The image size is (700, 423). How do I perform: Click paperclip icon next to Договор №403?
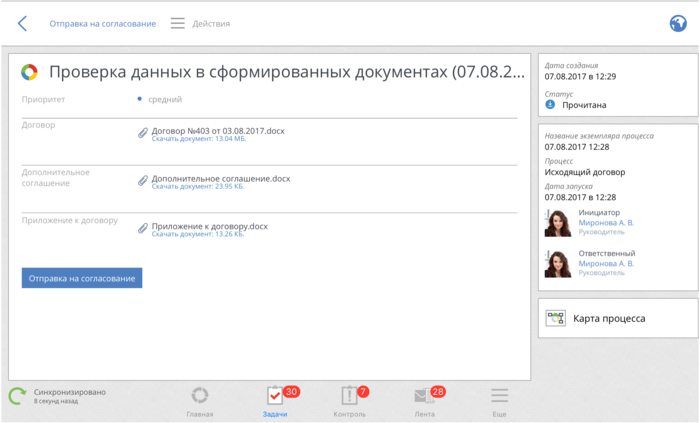(x=143, y=132)
